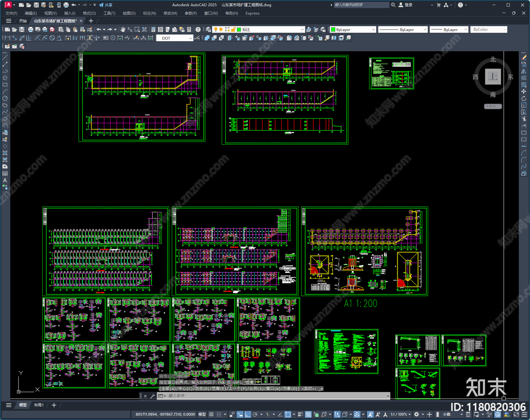
Task: Toggle ortho mode in status bar
Action: (x=248, y=414)
